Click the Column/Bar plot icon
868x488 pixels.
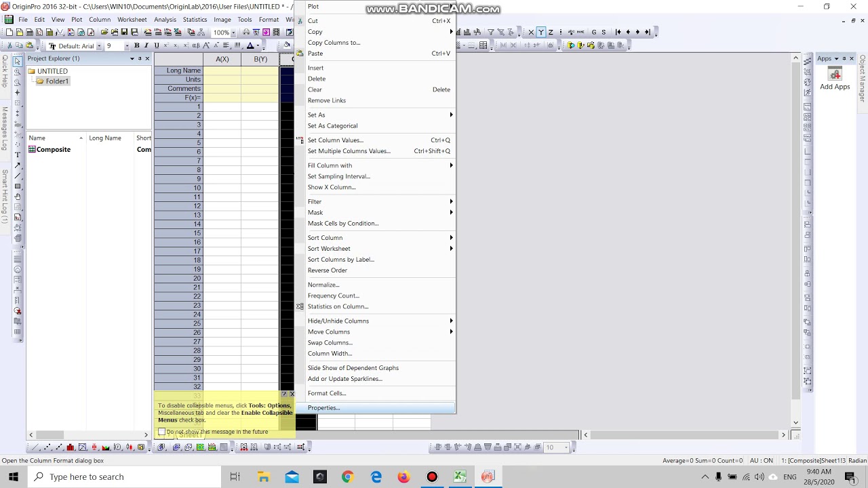pos(71,447)
